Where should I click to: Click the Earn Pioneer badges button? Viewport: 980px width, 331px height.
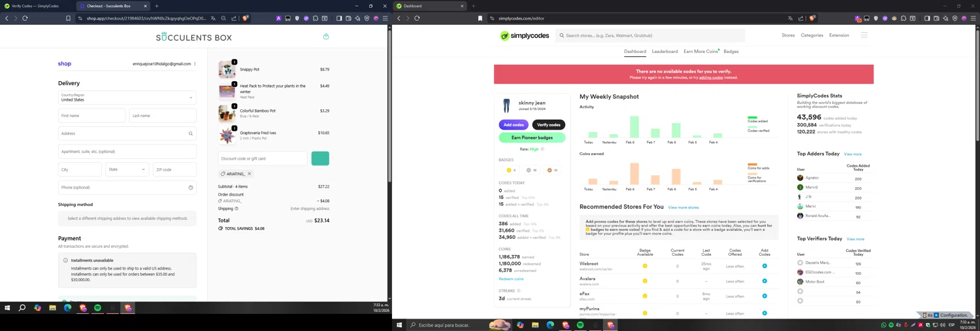pyautogui.click(x=532, y=137)
